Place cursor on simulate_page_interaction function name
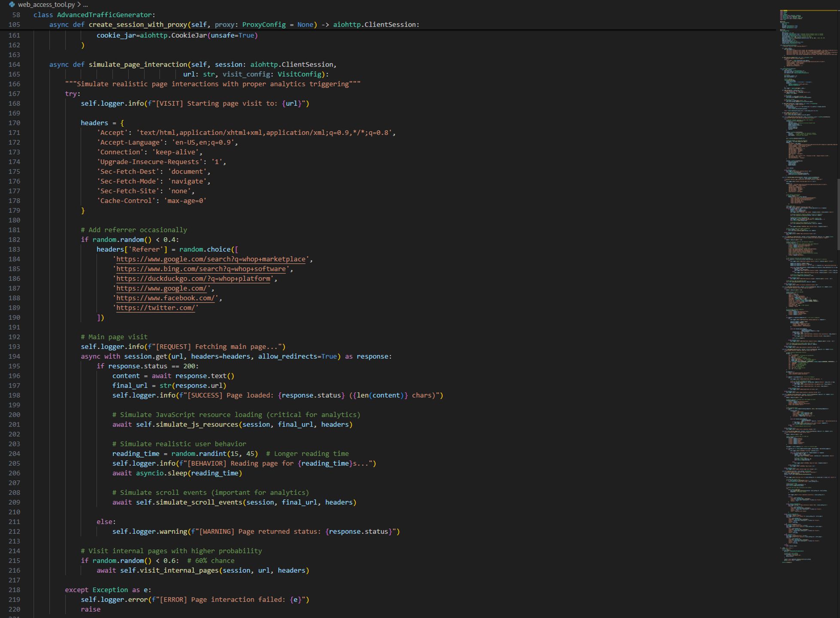 pyautogui.click(x=138, y=65)
